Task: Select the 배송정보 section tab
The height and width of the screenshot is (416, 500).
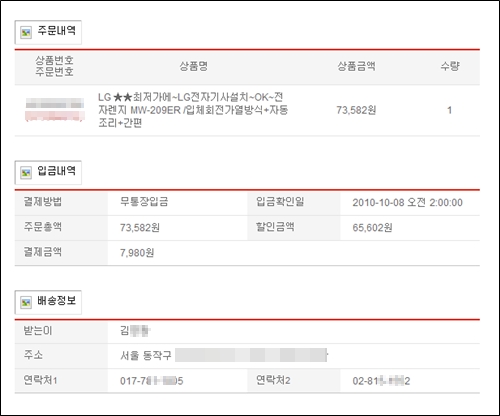Action: click(x=48, y=302)
